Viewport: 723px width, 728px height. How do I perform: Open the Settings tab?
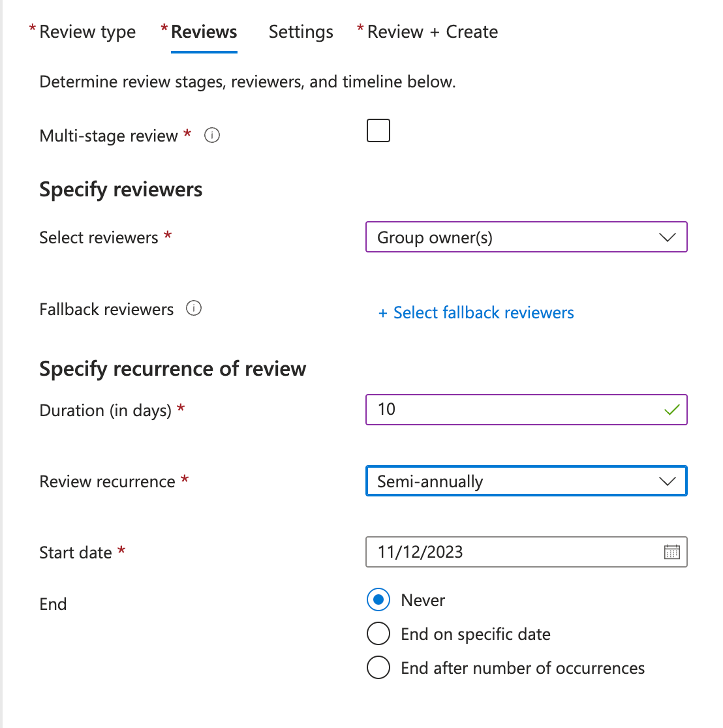[301, 32]
